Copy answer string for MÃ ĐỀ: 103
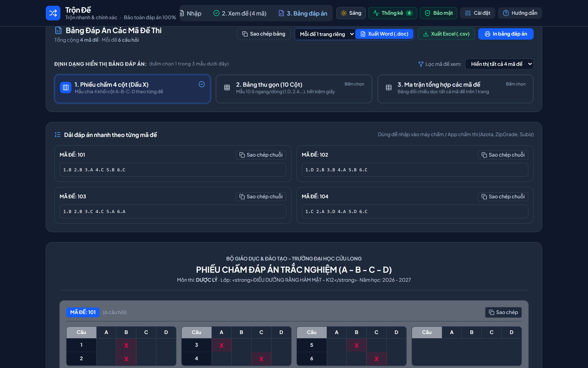 tap(261, 196)
